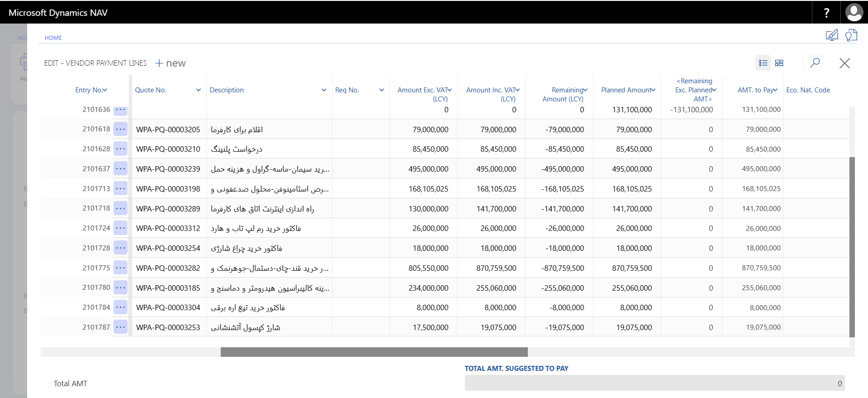Select quote WPA-PQ-00003254
Viewport: 868px width, 398px height.
click(168, 248)
